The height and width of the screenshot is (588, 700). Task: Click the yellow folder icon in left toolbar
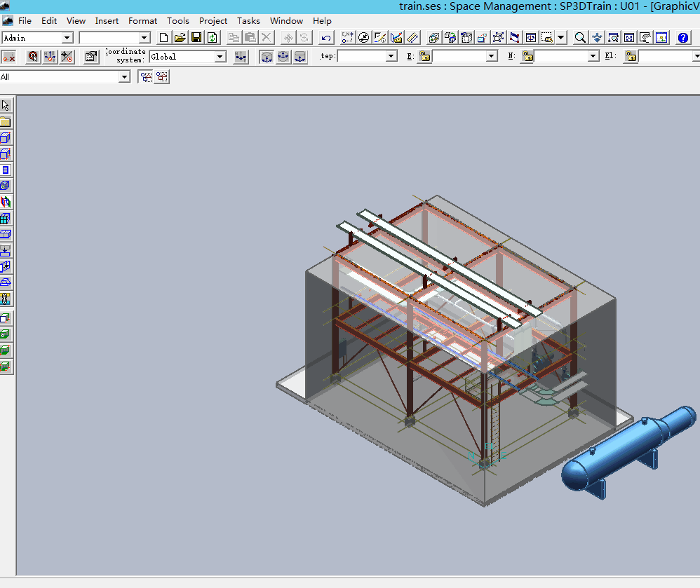pos(6,122)
